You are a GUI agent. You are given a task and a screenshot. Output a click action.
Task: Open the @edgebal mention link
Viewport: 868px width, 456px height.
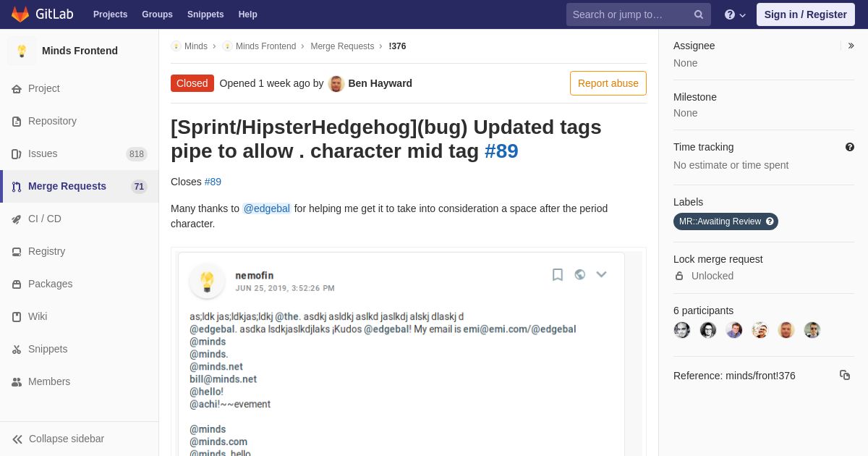tap(266, 208)
